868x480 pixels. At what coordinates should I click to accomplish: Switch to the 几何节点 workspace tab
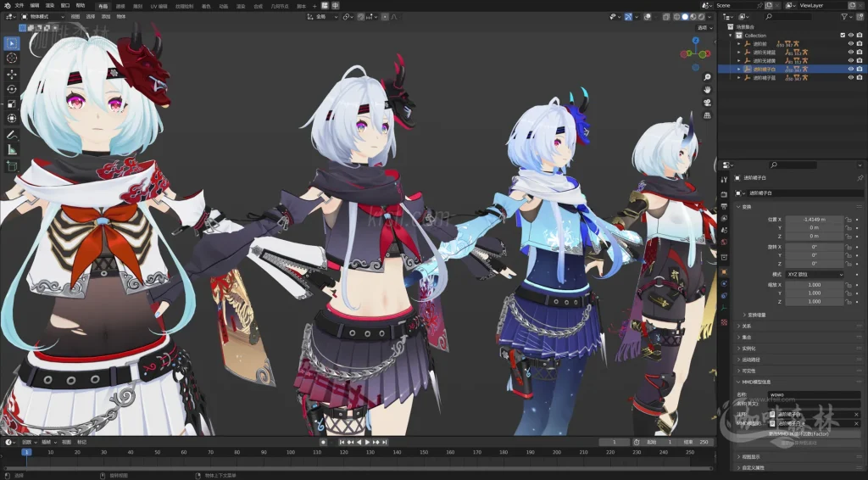(280, 6)
